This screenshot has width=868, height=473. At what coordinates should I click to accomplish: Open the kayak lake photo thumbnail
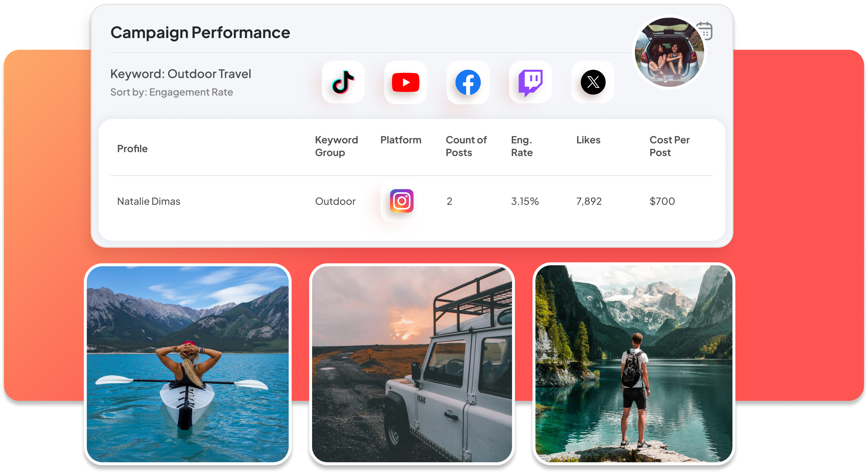[x=188, y=364]
